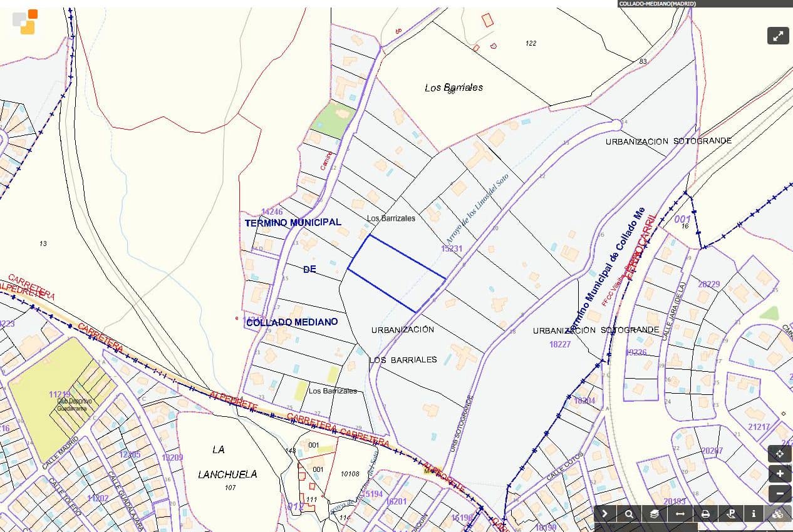Click the "TERMINO MUNICIPAL" blue label
793x532 pixels.
coord(293,222)
